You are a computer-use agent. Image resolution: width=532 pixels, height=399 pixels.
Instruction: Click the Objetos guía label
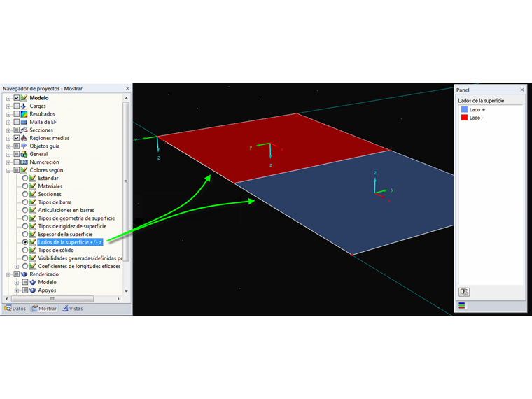44,146
